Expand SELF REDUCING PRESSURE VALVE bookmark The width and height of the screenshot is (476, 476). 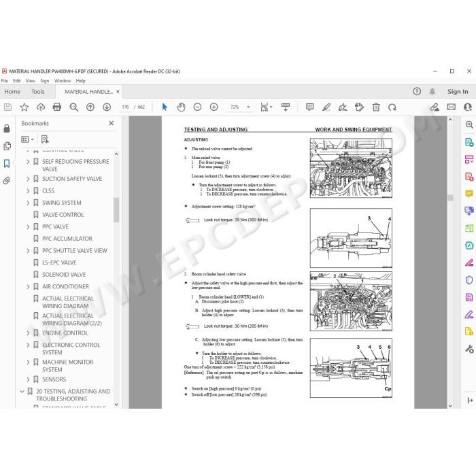(x=28, y=162)
